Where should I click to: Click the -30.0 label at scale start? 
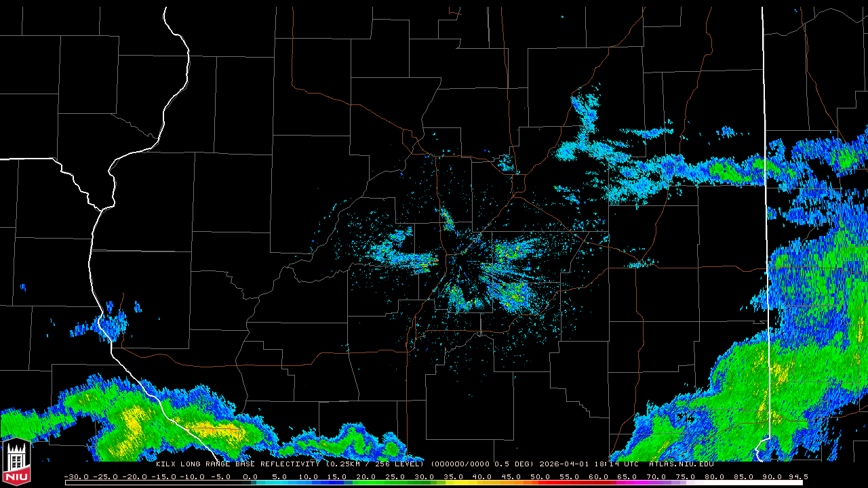77,477
